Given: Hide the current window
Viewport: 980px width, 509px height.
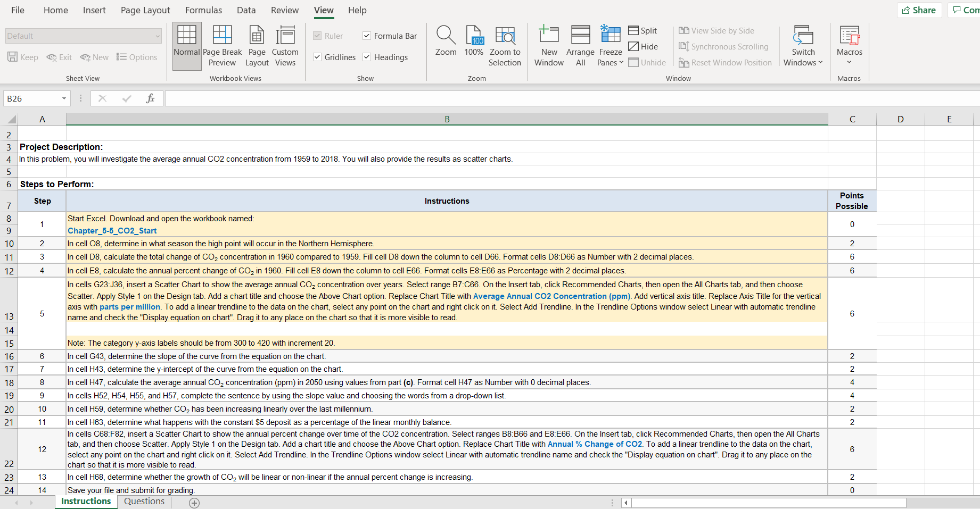Looking at the screenshot, I should coord(644,46).
